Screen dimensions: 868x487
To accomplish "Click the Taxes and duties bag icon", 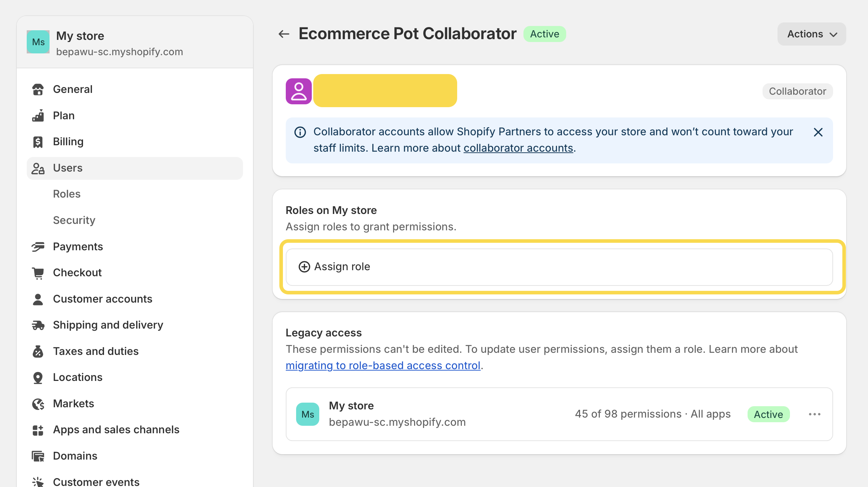I will pos(38,351).
